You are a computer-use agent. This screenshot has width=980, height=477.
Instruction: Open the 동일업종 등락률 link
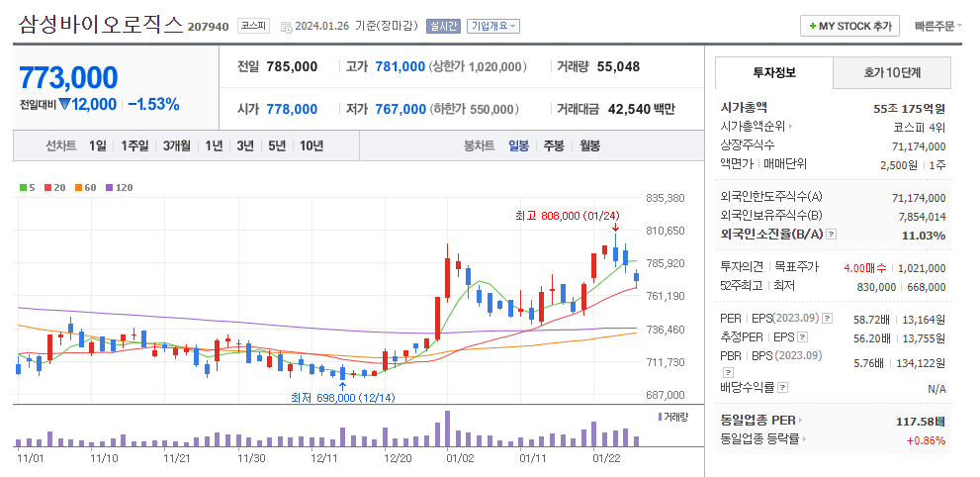[762, 439]
